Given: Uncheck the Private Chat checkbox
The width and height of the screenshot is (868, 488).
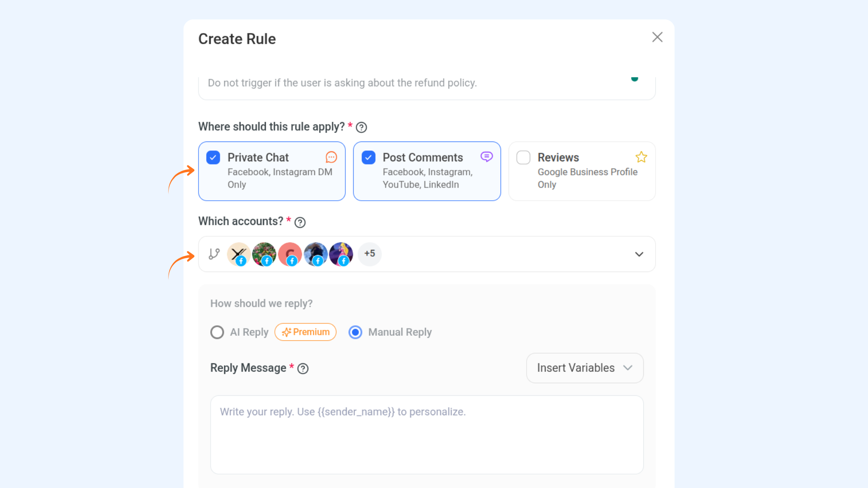Looking at the screenshot, I should (x=213, y=157).
